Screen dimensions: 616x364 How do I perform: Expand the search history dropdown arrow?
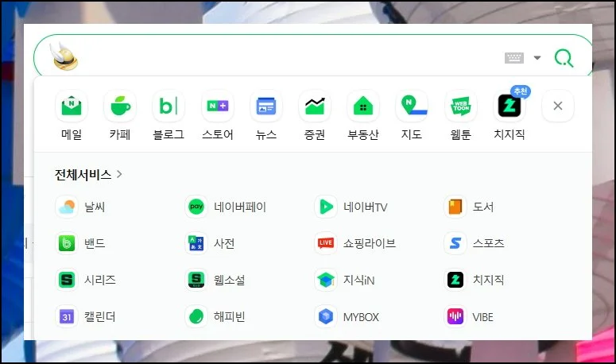tap(537, 58)
